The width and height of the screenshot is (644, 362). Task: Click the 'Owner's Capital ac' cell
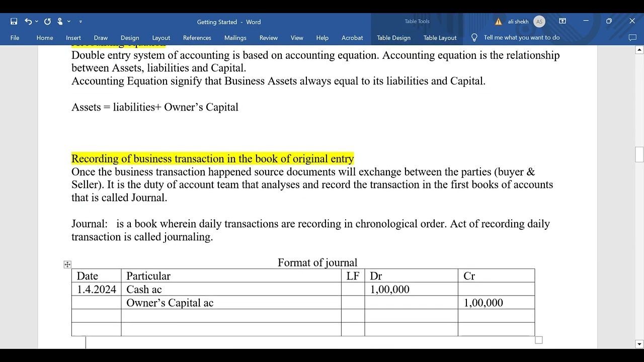point(231,303)
